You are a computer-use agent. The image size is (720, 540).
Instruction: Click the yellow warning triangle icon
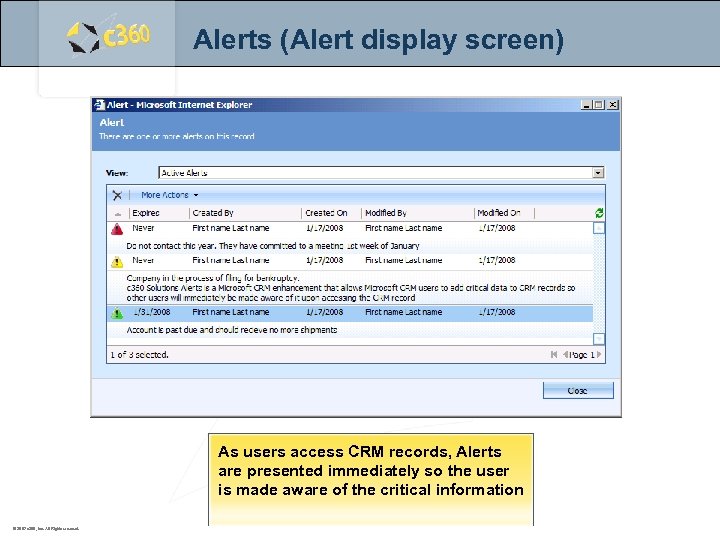[117, 262]
